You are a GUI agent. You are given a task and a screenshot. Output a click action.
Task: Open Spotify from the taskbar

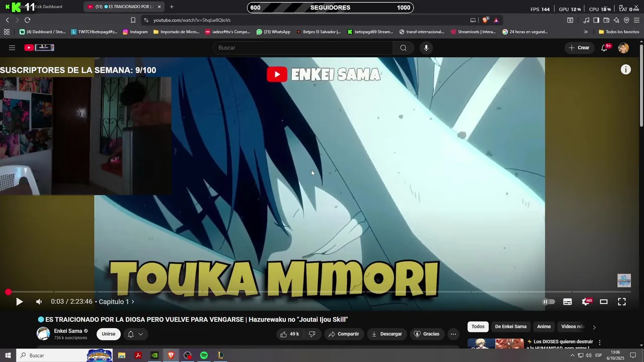point(204,355)
